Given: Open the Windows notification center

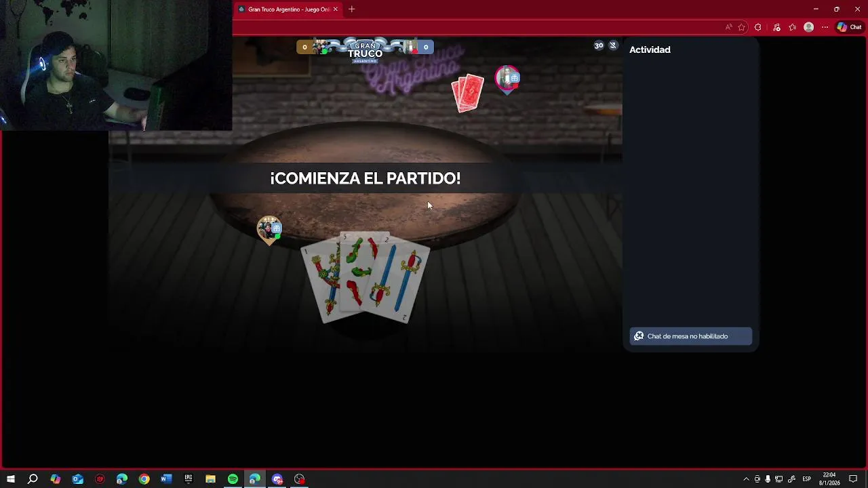Looking at the screenshot, I should tap(853, 479).
